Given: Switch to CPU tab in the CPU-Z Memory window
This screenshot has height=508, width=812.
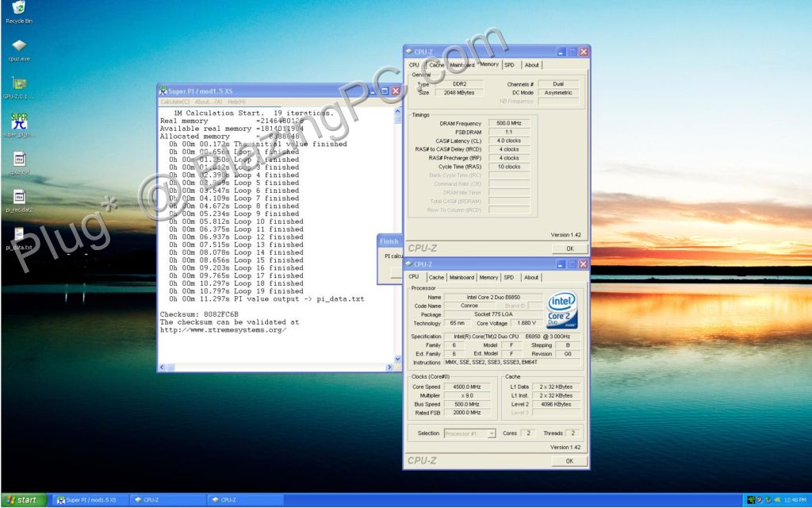Looking at the screenshot, I should tap(414, 65).
